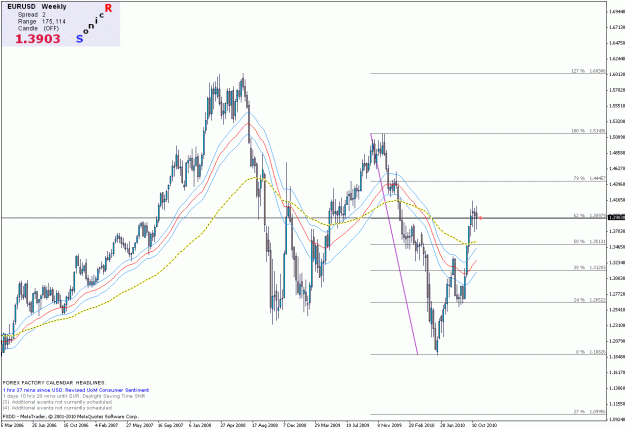Click the 19 Jul 2009 date label

[x=358, y=425]
